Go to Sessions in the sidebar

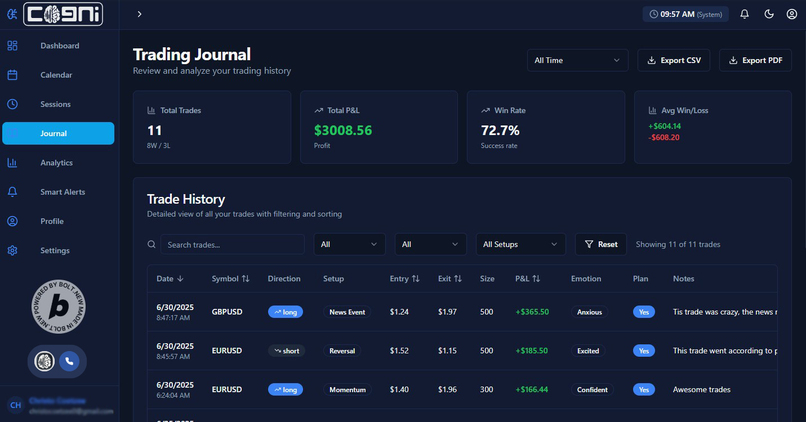pyautogui.click(x=58, y=104)
